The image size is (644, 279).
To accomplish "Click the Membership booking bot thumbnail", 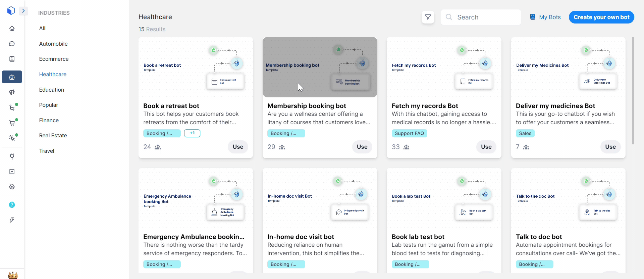I will [x=320, y=67].
